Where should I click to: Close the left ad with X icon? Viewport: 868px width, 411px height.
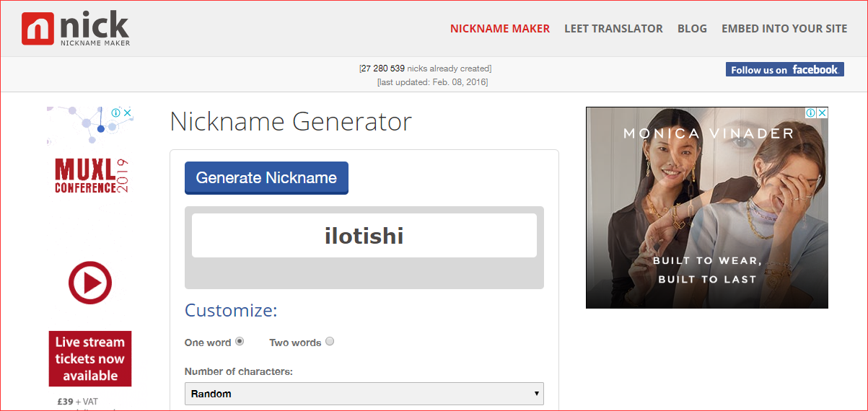127,113
